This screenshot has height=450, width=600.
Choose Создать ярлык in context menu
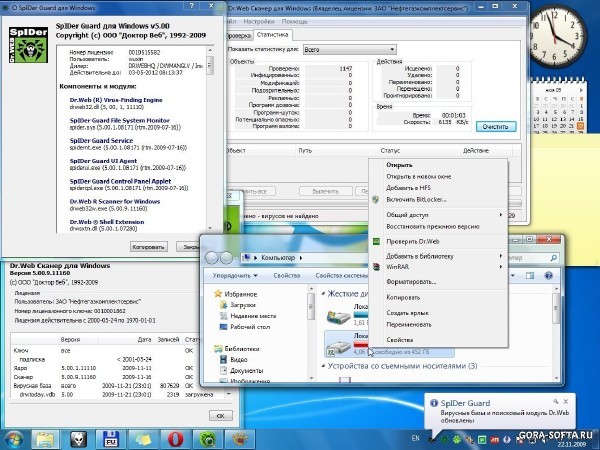[x=438, y=313]
